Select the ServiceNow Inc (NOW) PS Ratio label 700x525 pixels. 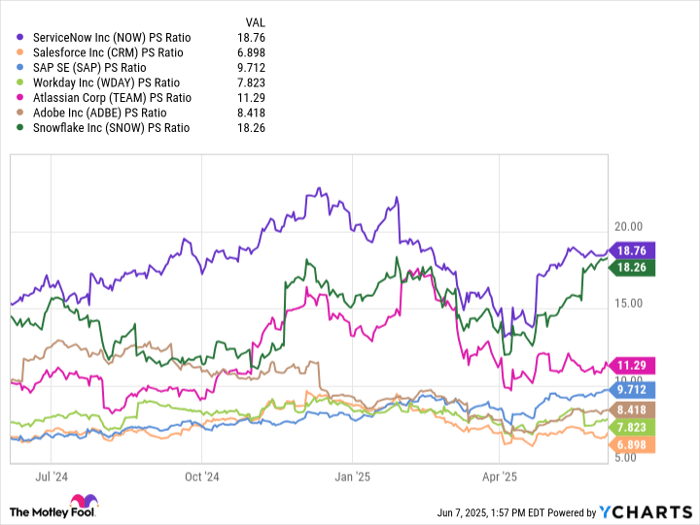click(112, 38)
